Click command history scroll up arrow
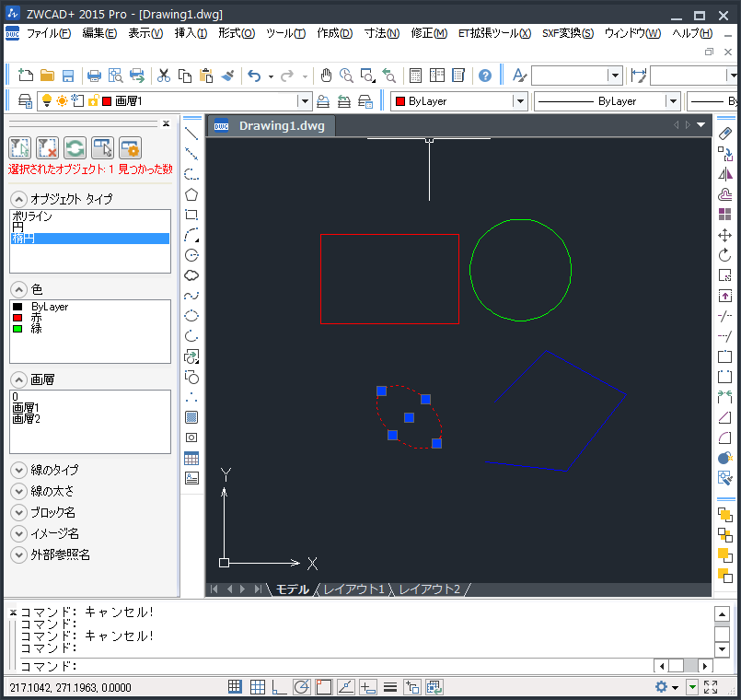The image size is (741, 700). tap(722, 614)
